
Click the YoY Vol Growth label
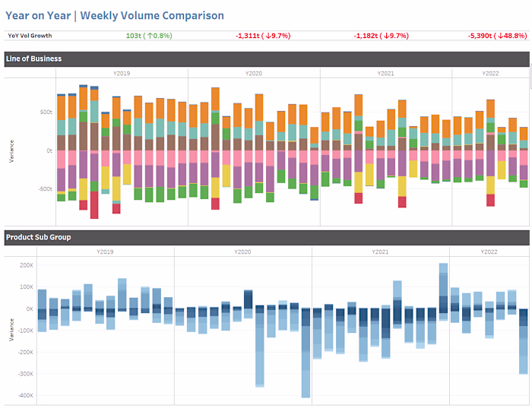(x=30, y=36)
